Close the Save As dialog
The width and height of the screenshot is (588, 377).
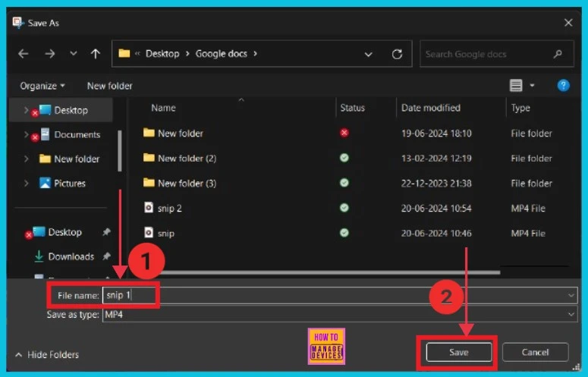[x=568, y=23]
